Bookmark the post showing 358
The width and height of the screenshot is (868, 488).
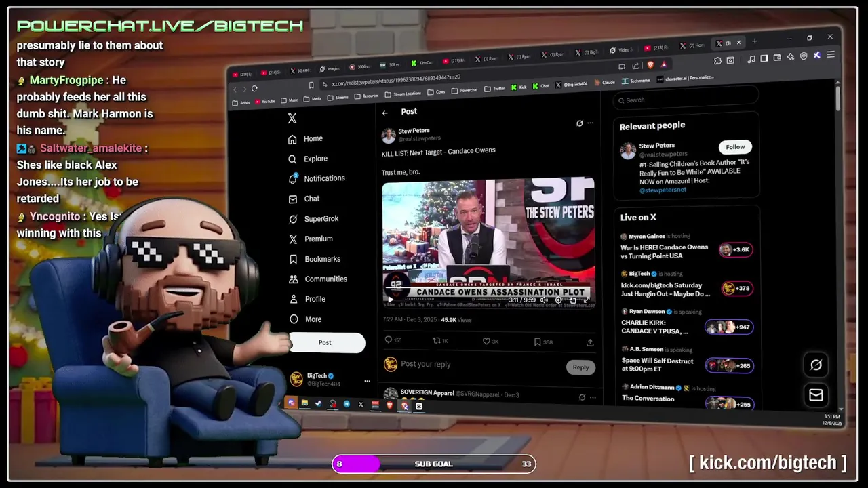pyautogui.click(x=543, y=342)
